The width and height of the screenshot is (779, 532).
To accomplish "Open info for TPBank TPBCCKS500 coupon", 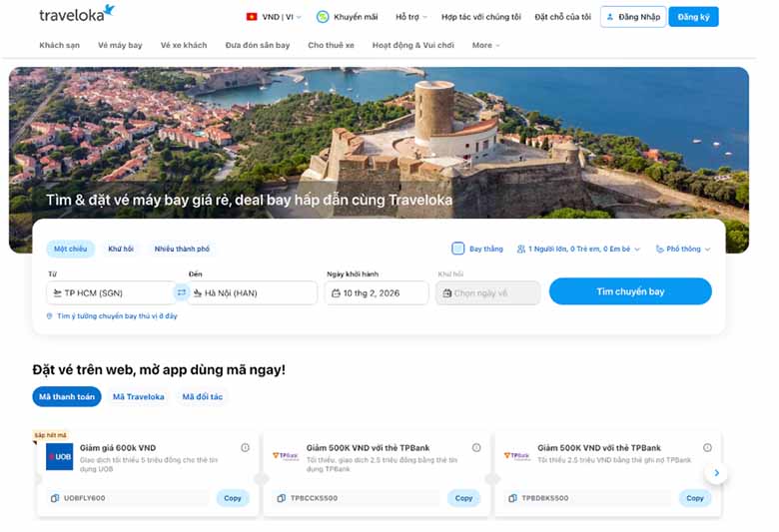I will coord(476,447).
